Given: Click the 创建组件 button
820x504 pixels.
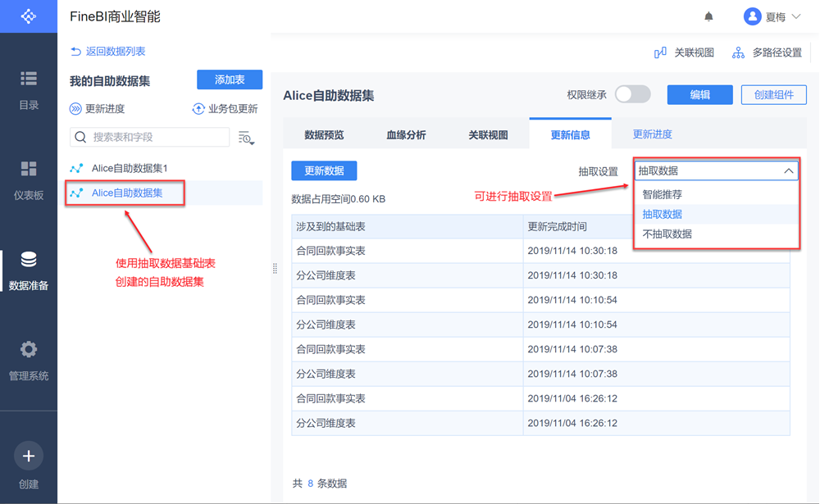Looking at the screenshot, I should [774, 94].
